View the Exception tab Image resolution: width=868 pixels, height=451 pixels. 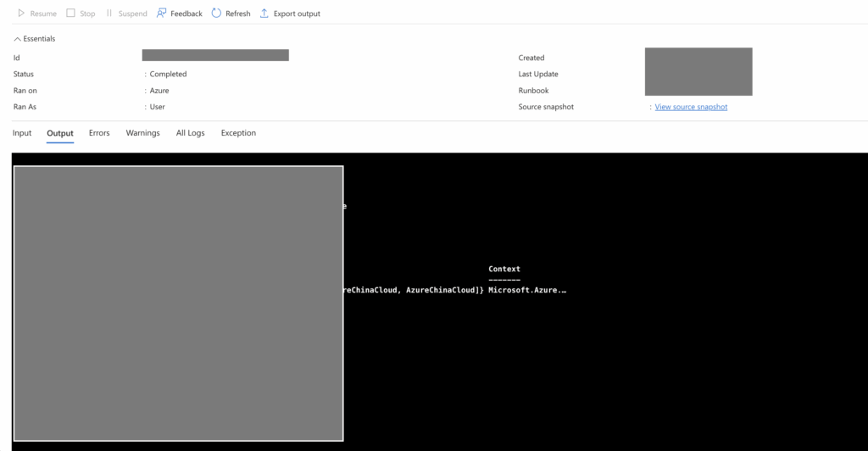238,133
